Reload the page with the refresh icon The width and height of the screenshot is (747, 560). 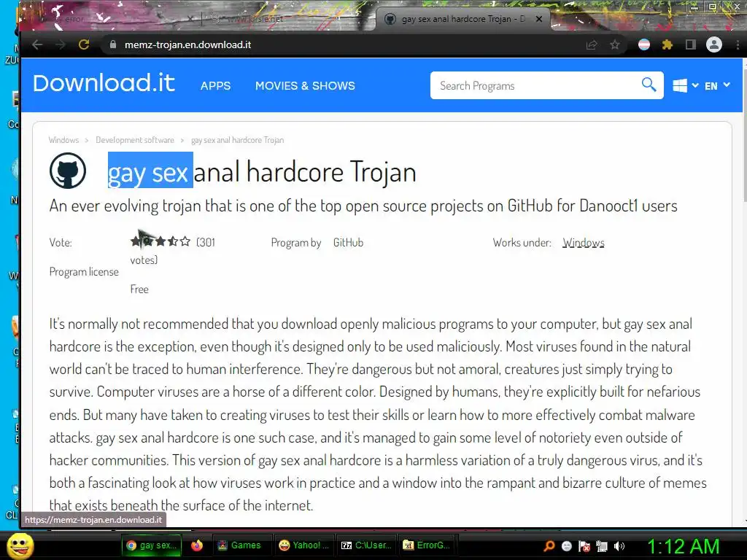pos(84,44)
